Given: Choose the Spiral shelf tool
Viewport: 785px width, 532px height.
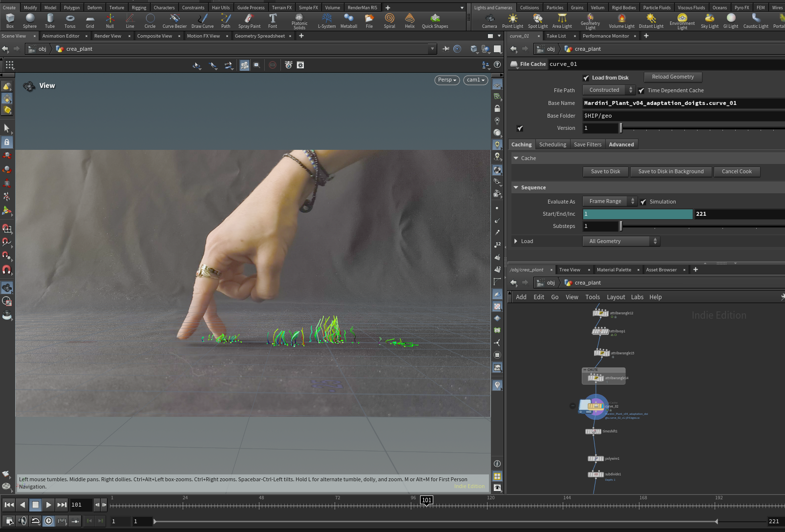Looking at the screenshot, I should pyautogui.click(x=389, y=21).
